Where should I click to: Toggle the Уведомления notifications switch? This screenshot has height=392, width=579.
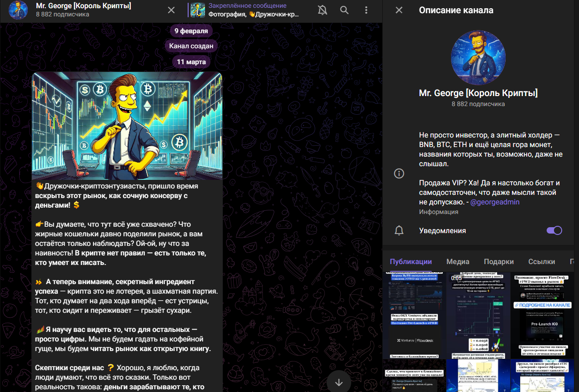554,230
